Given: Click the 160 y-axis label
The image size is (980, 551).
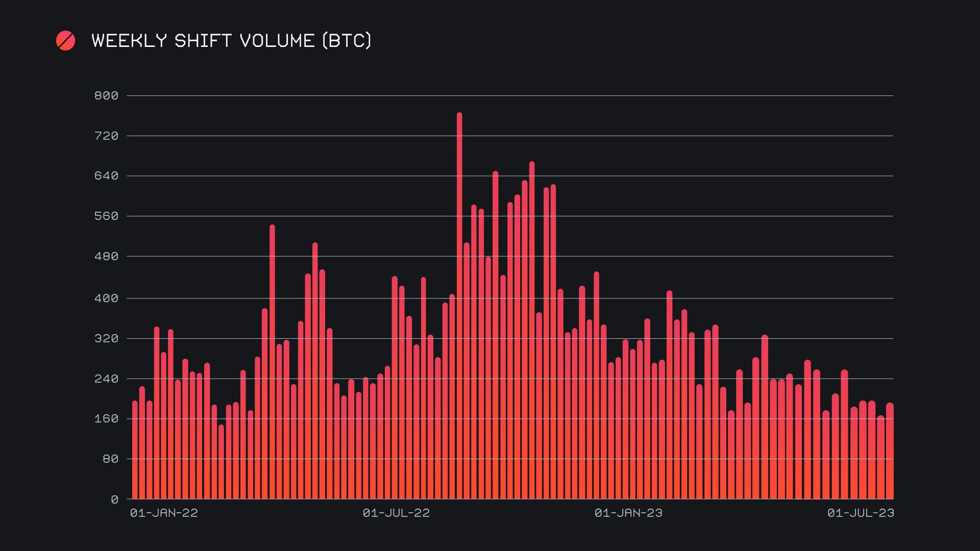Looking at the screenshot, I should click(106, 419).
